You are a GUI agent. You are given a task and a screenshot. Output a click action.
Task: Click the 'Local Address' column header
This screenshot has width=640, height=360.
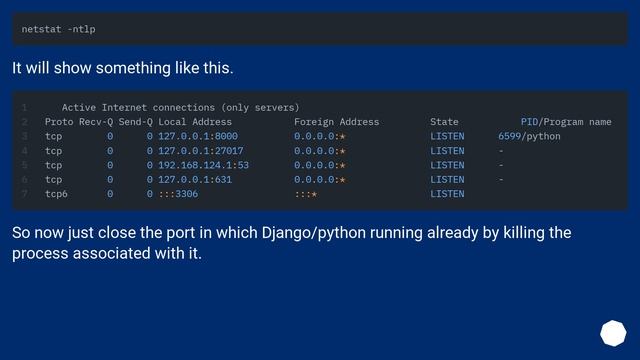coord(195,122)
